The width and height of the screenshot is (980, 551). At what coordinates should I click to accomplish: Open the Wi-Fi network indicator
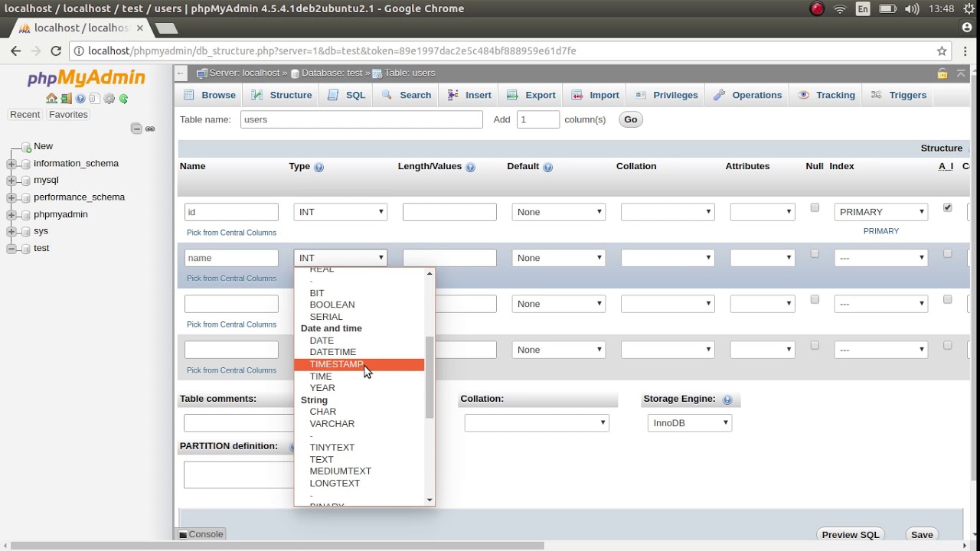coord(840,9)
